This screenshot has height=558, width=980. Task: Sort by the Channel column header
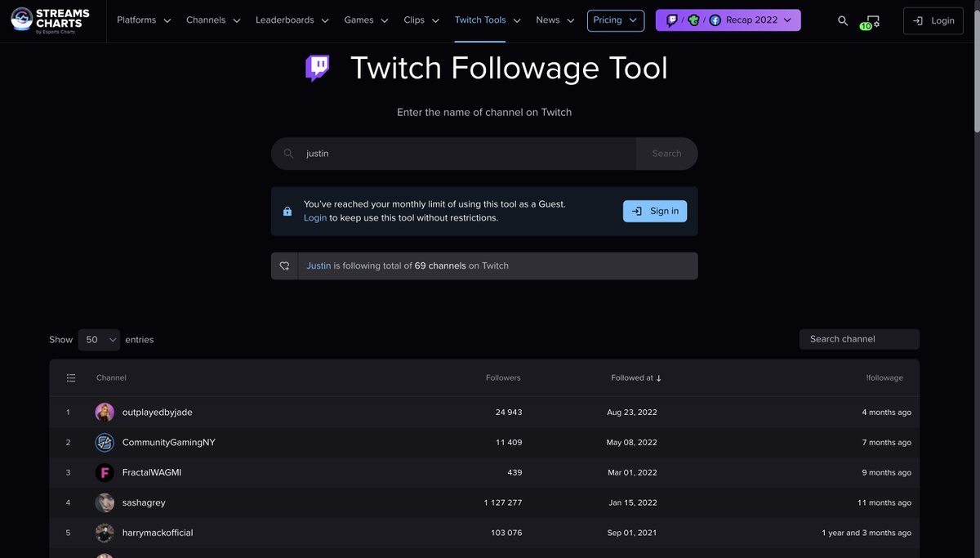pos(111,378)
